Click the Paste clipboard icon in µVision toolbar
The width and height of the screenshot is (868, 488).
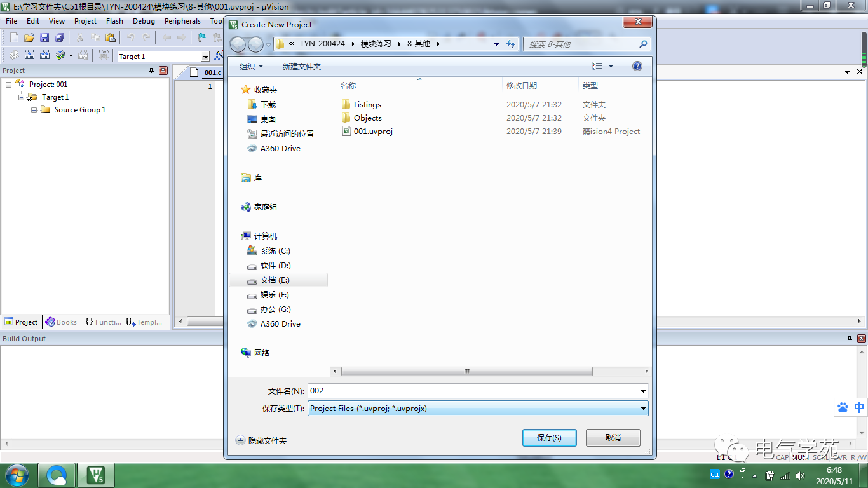(111, 38)
